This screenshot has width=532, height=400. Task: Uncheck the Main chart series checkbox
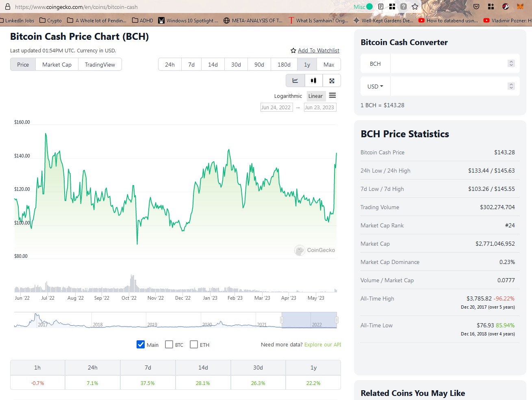pyautogui.click(x=141, y=344)
